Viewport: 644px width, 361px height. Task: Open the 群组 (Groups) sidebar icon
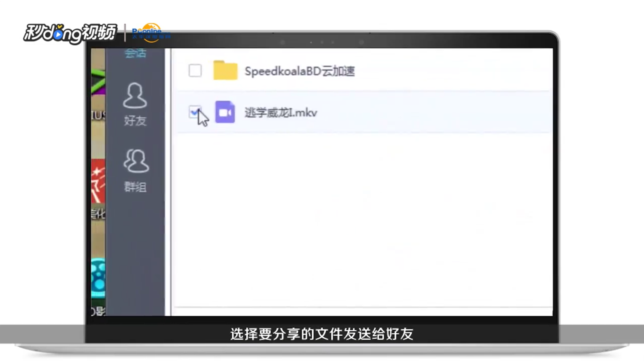[136, 161]
